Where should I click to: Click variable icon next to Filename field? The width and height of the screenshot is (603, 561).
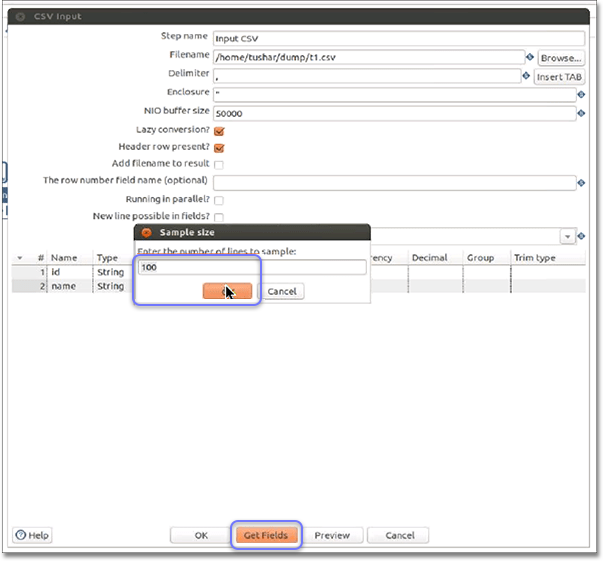(x=530, y=57)
